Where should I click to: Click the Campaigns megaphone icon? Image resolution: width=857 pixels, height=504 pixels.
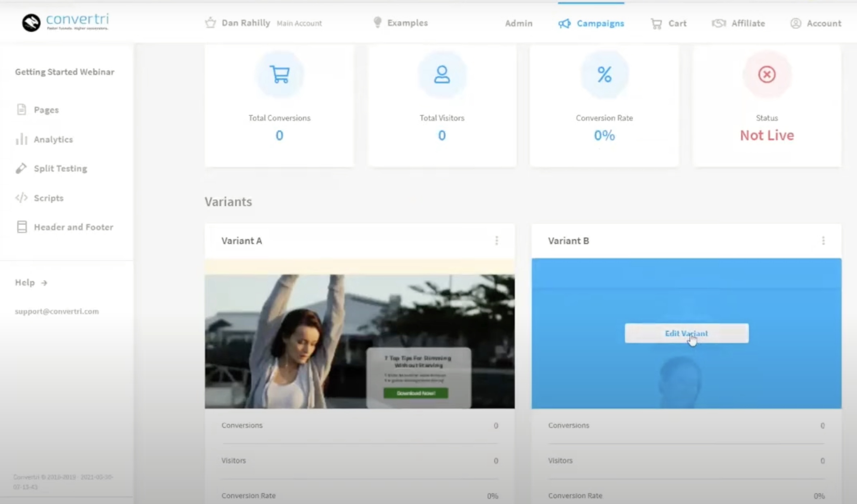(564, 24)
